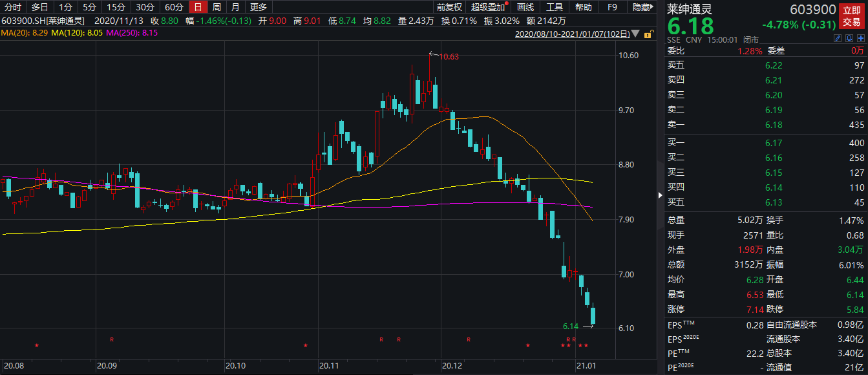This screenshot has height=375, width=868.
Task: Open the 画线 drawing tools menu
Action: 525,8
